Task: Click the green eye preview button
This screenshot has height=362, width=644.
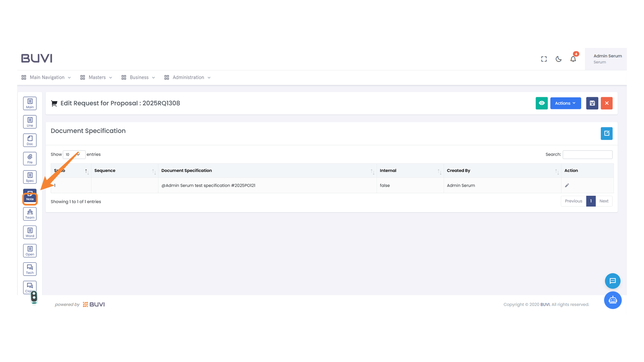Action: (541, 103)
